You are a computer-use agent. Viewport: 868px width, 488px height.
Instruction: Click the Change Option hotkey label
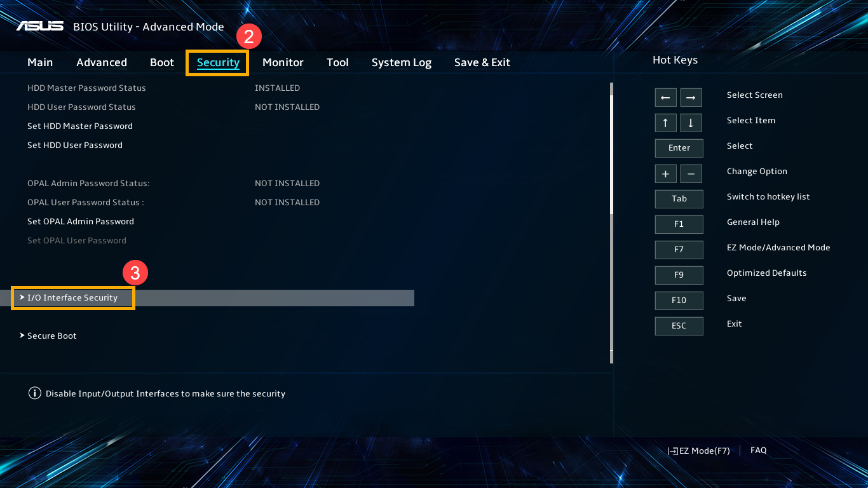click(757, 171)
